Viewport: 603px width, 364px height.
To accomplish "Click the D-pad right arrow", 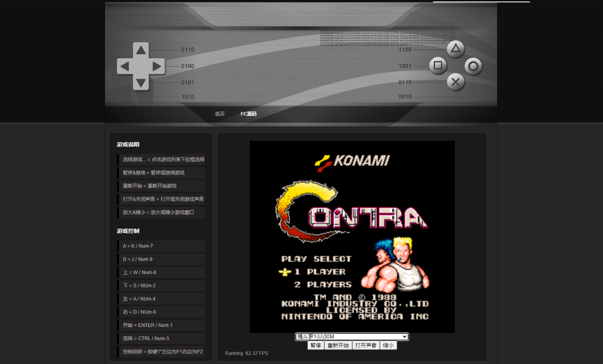I will (x=157, y=66).
